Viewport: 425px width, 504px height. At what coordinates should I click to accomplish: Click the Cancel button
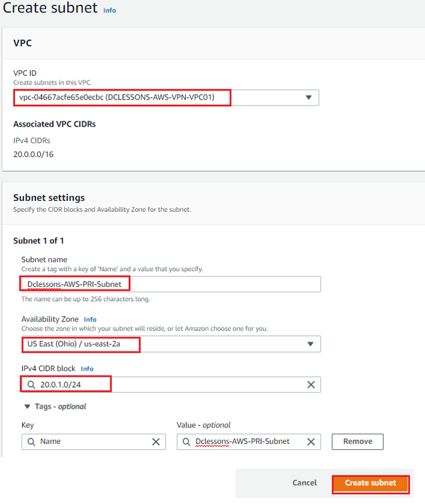(x=305, y=483)
